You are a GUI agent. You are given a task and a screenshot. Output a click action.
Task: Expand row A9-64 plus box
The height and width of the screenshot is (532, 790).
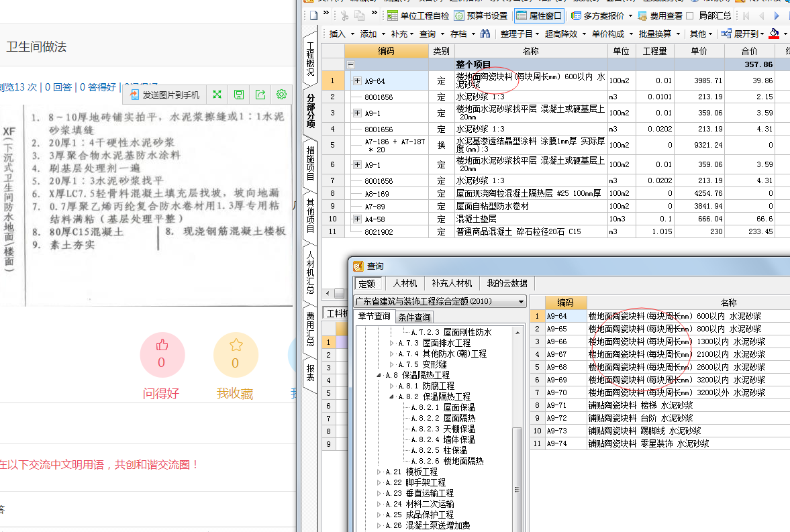357,81
